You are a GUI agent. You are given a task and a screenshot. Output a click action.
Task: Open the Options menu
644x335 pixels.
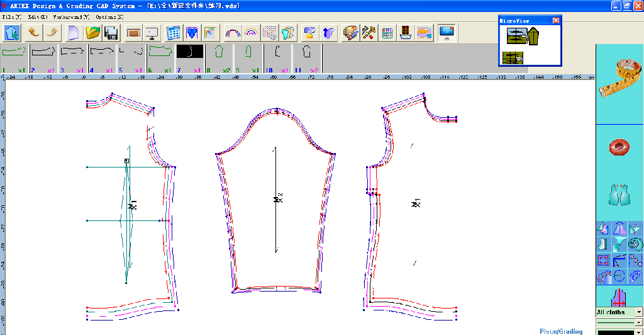[x=109, y=16]
